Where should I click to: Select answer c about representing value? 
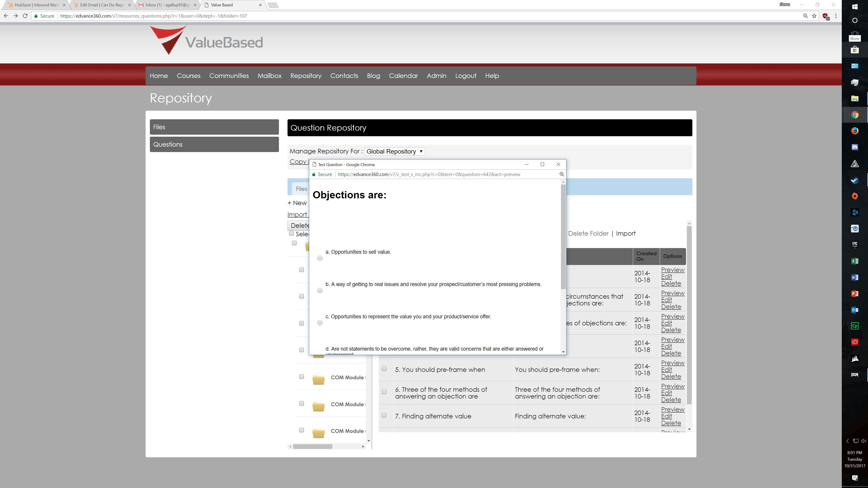(x=320, y=323)
